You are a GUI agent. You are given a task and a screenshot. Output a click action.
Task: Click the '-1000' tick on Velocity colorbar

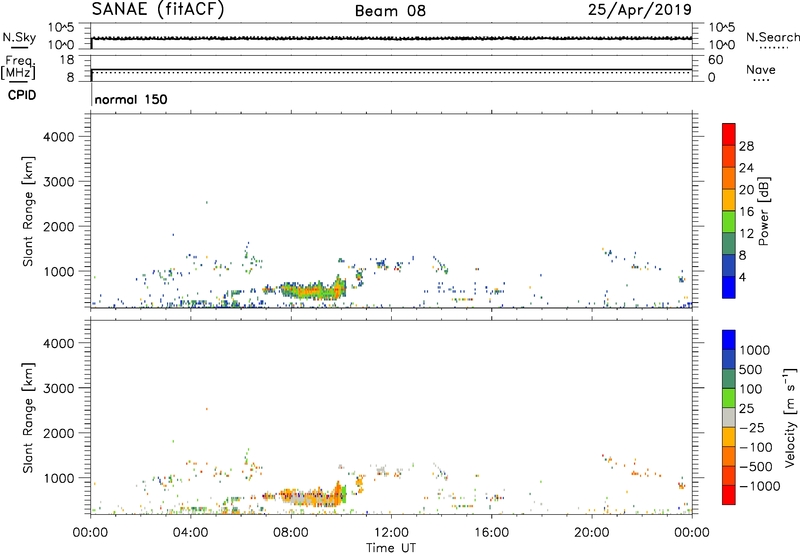pyautogui.click(x=759, y=486)
